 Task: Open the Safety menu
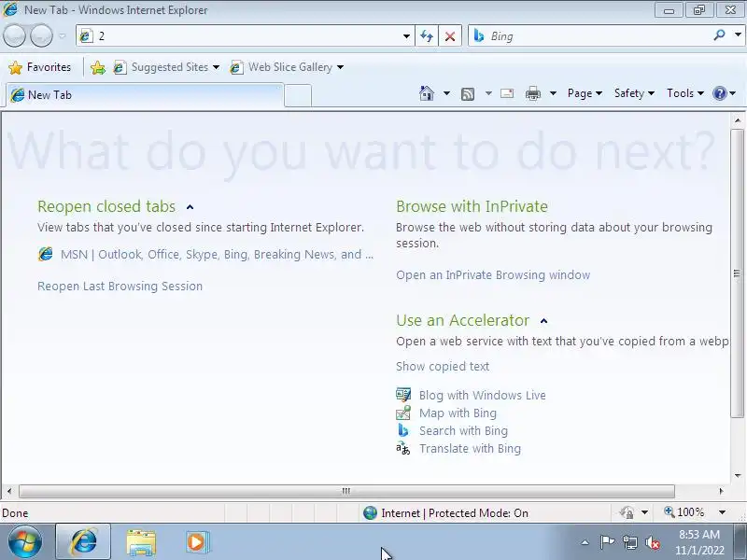pos(634,93)
